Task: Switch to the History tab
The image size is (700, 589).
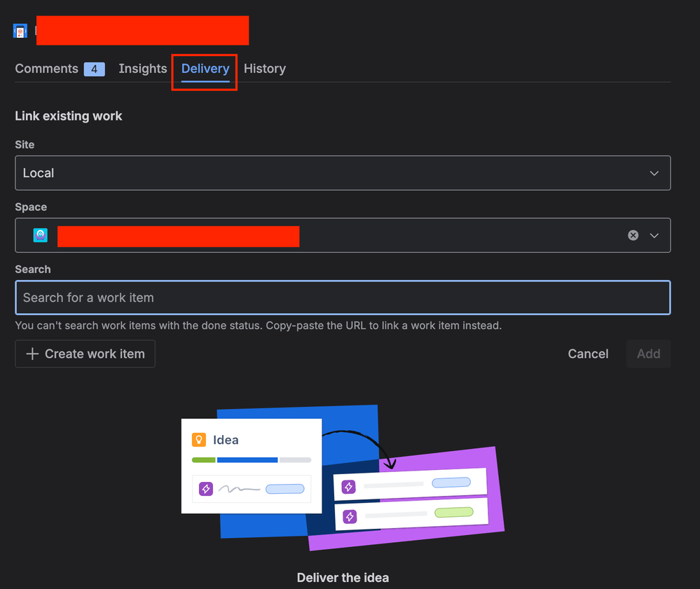Action: click(x=264, y=68)
